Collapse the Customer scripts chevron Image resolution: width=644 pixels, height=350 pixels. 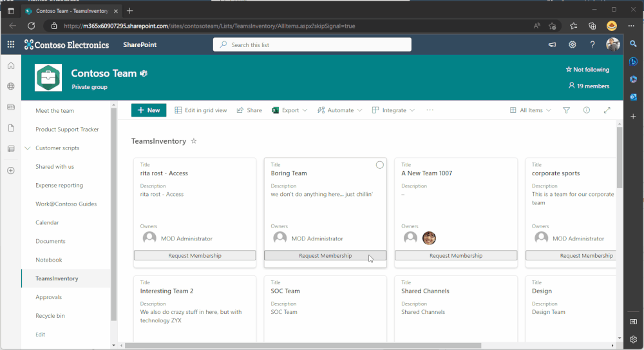click(x=28, y=148)
